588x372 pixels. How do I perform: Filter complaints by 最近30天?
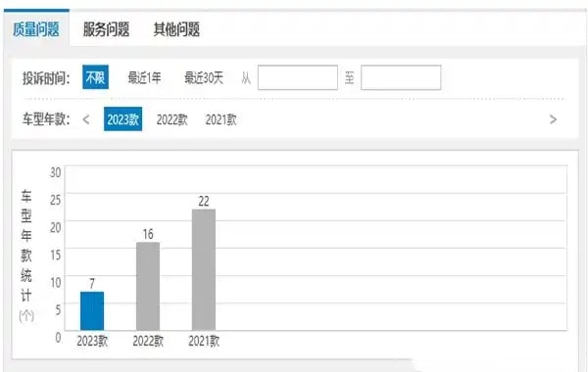coord(204,78)
